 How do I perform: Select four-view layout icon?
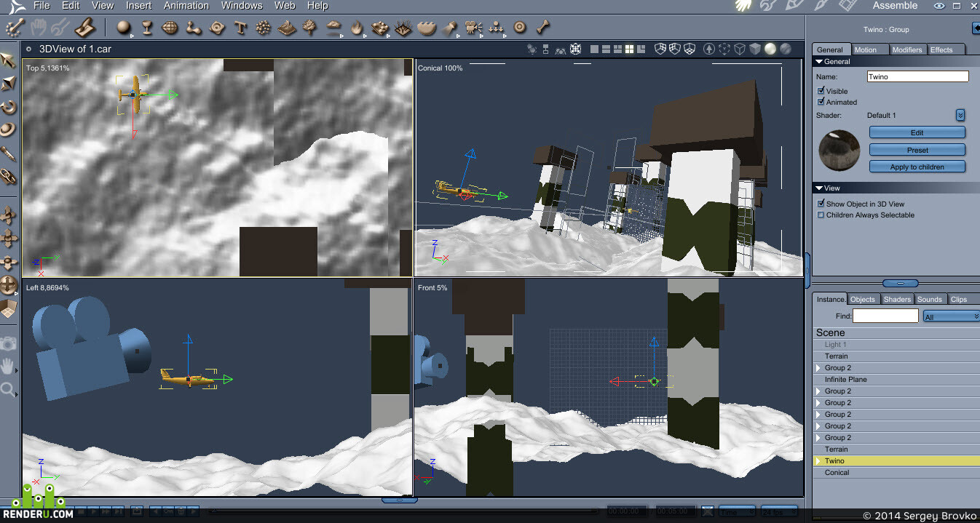pos(628,49)
